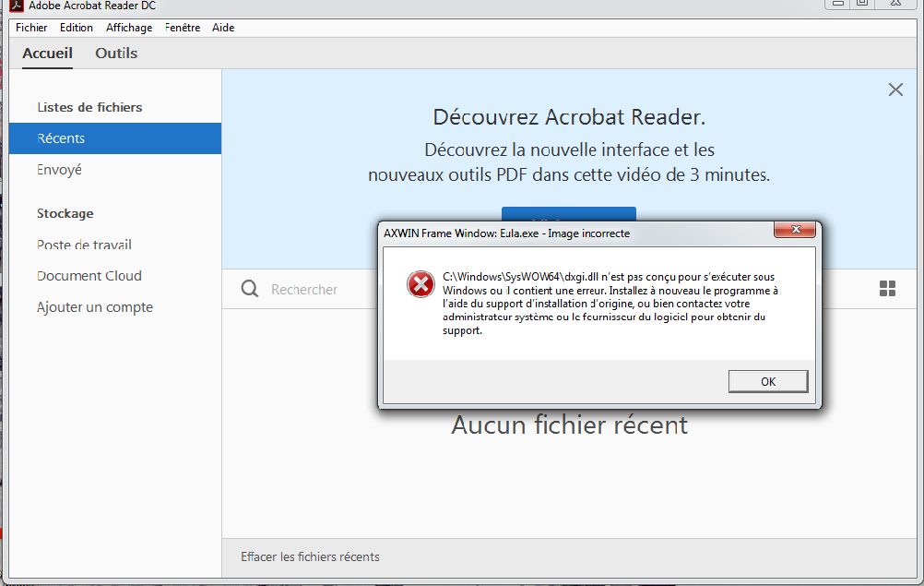Open Poste de travail in the sidebar
Image resolution: width=924 pixels, height=586 pixels.
84,245
